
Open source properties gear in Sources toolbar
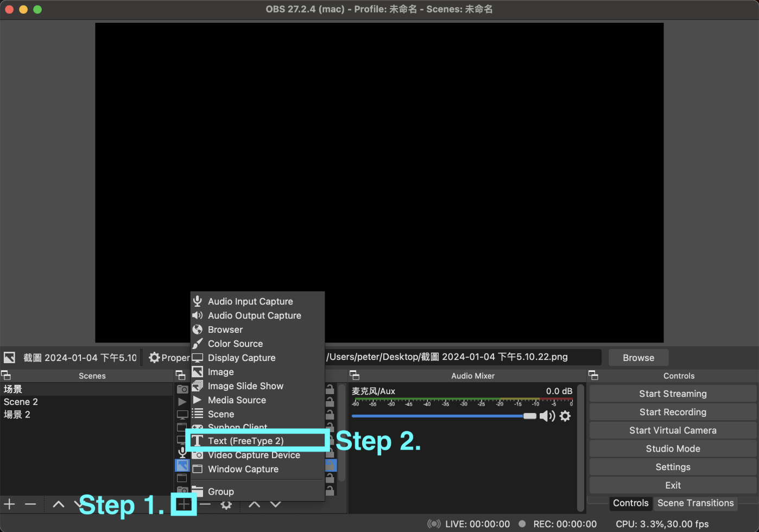[226, 505]
